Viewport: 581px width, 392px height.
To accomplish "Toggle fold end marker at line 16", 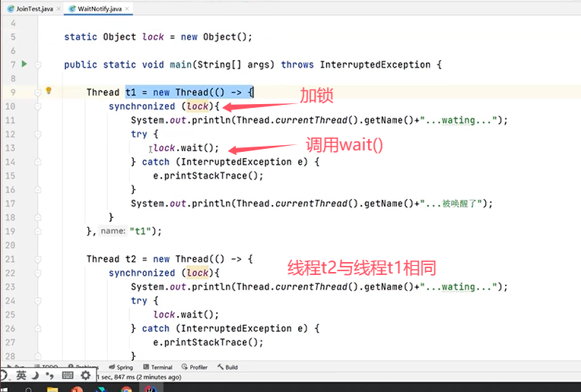I will [38, 189].
